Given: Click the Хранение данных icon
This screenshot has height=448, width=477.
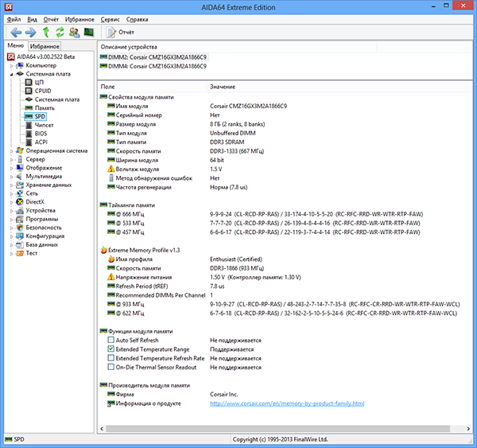Looking at the screenshot, I should click(x=20, y=185).
